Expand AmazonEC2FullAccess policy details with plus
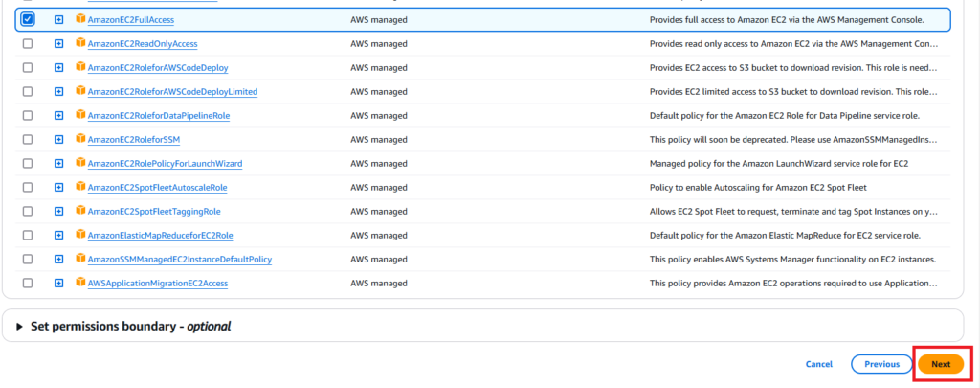This screenshot has width=980, height=388. point(58,20)
